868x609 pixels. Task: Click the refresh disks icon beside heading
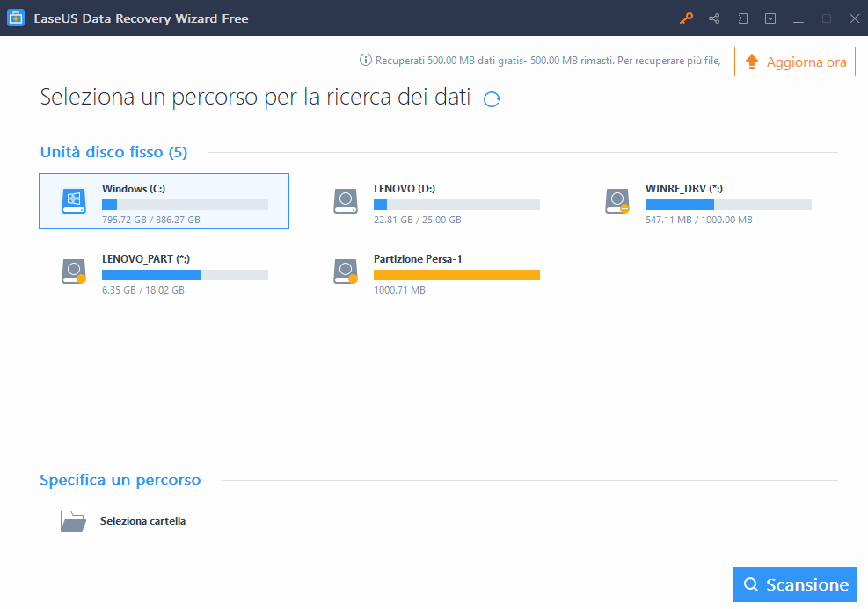pos(492,99)
